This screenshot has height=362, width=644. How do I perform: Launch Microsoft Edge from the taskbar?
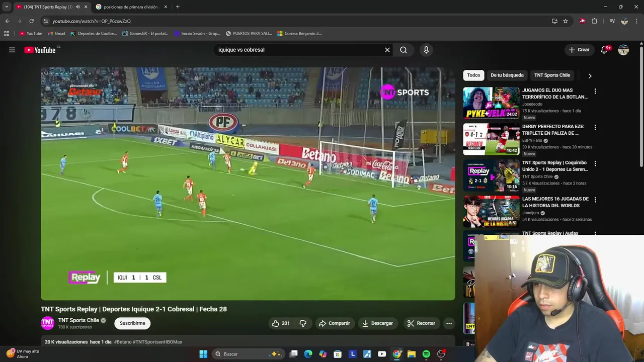308,354
